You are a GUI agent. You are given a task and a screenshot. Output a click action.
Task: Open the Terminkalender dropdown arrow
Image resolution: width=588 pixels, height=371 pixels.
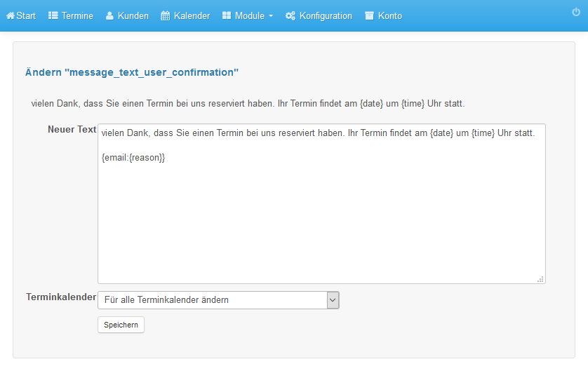(333, 300)
